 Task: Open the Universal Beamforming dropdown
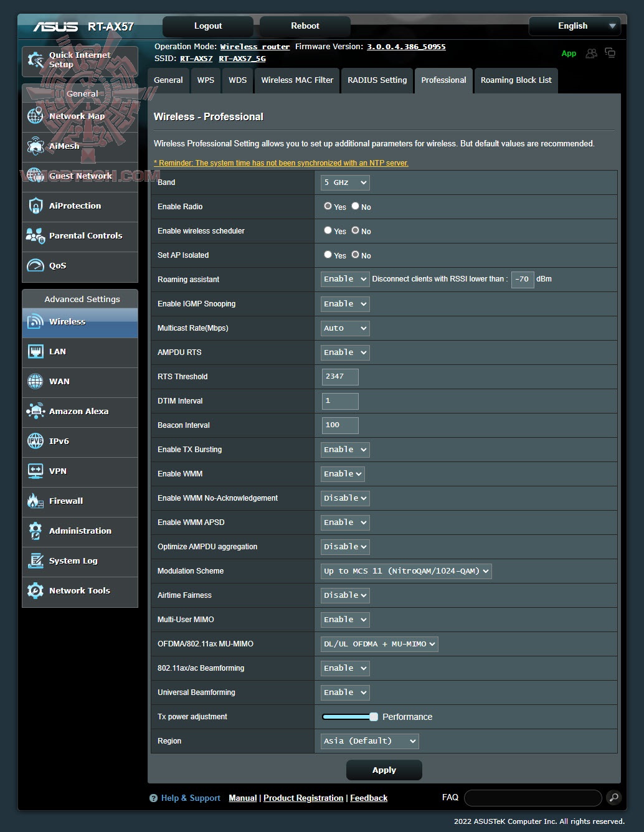point(345,693)
